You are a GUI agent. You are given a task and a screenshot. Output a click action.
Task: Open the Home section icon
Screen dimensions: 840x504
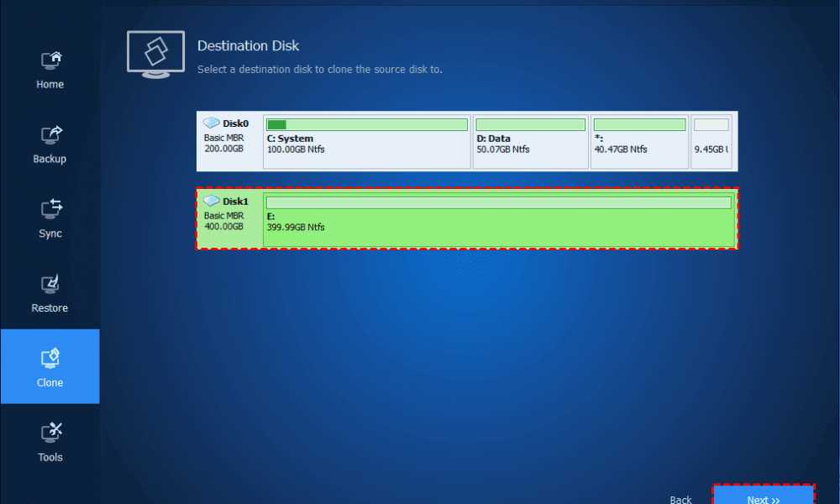51,60
